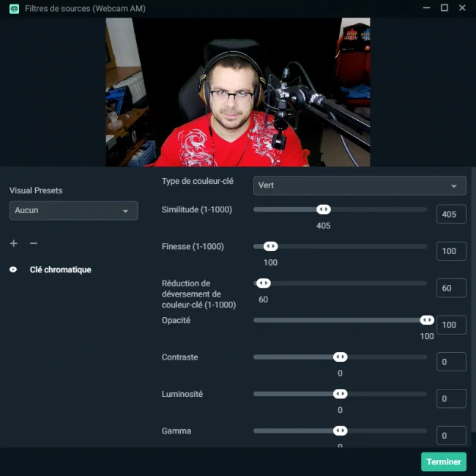The height and width of the screenshot is (476, 476).
Task: Focus the Luminosité value field
Action: tap(451, 398)
